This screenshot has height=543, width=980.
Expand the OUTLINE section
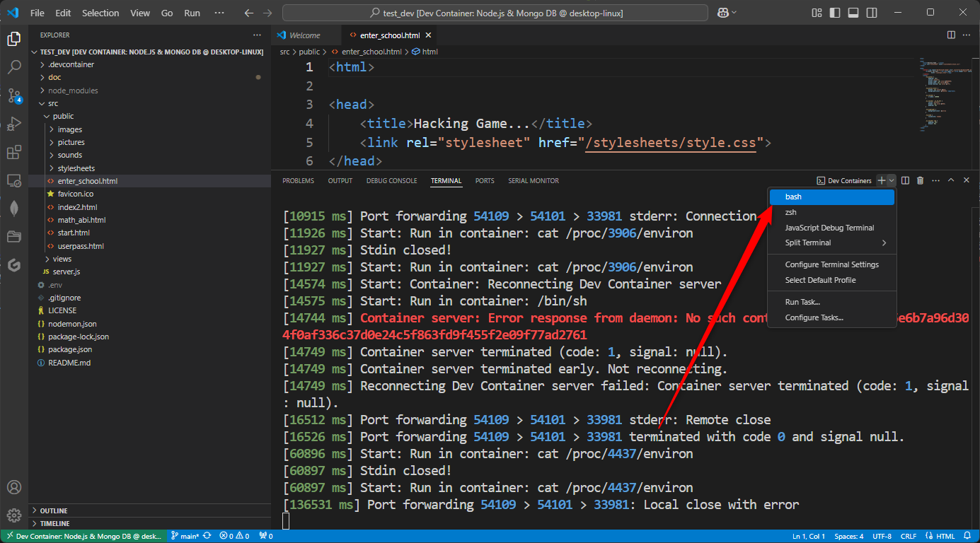(54, 510)
